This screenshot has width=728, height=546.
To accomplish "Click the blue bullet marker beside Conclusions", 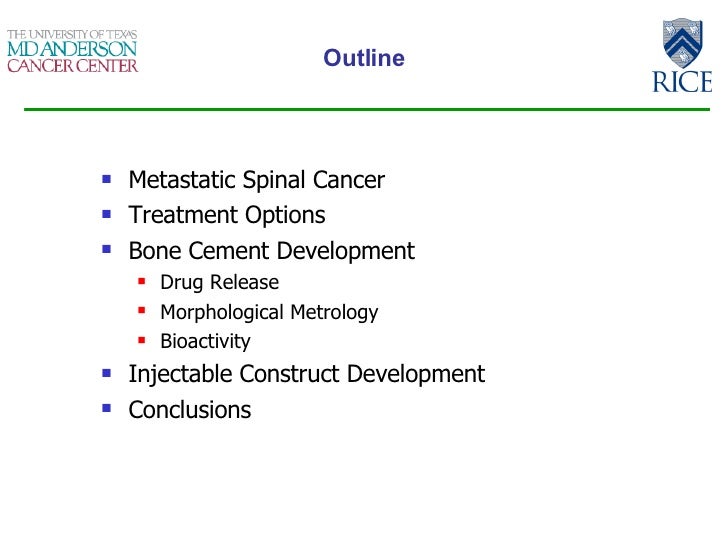I will [x=107, y=408].
